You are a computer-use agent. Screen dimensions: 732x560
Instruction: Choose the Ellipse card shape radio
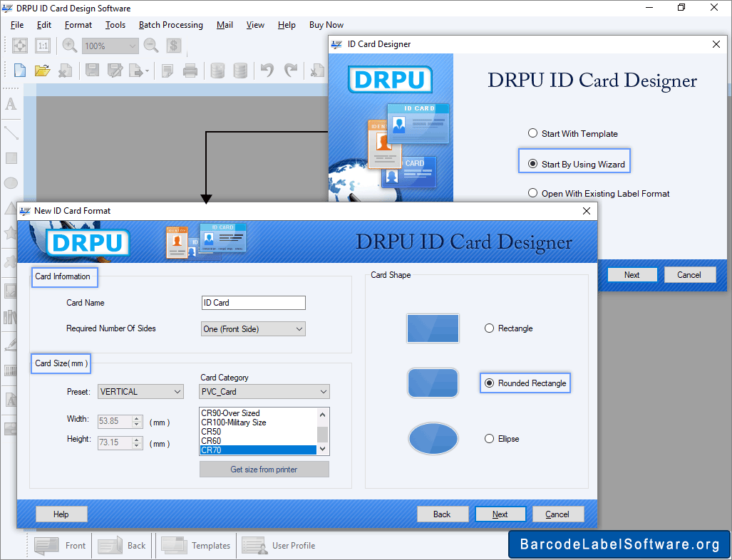coord(489,438)
